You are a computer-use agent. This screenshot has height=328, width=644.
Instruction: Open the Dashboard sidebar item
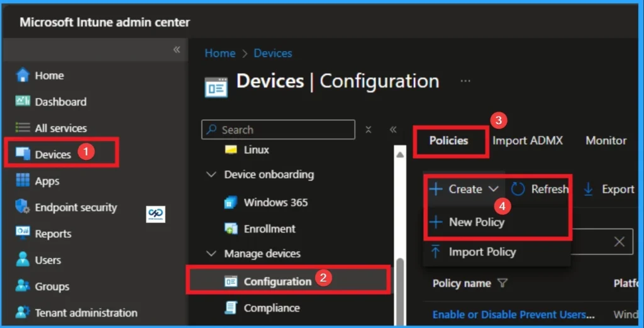point(51,101)
